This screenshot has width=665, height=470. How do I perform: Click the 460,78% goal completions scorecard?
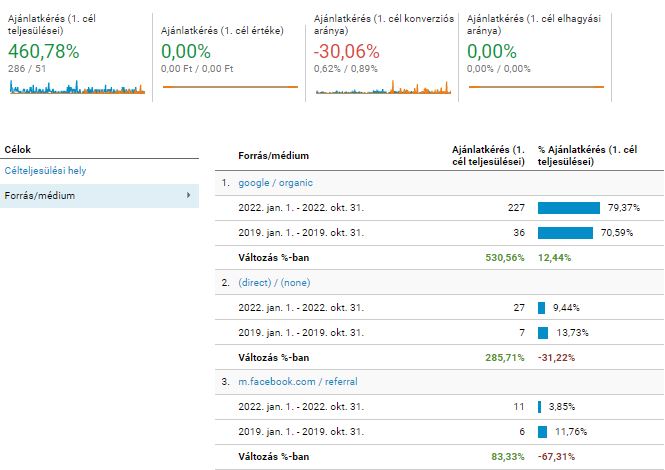pos(43,52)
